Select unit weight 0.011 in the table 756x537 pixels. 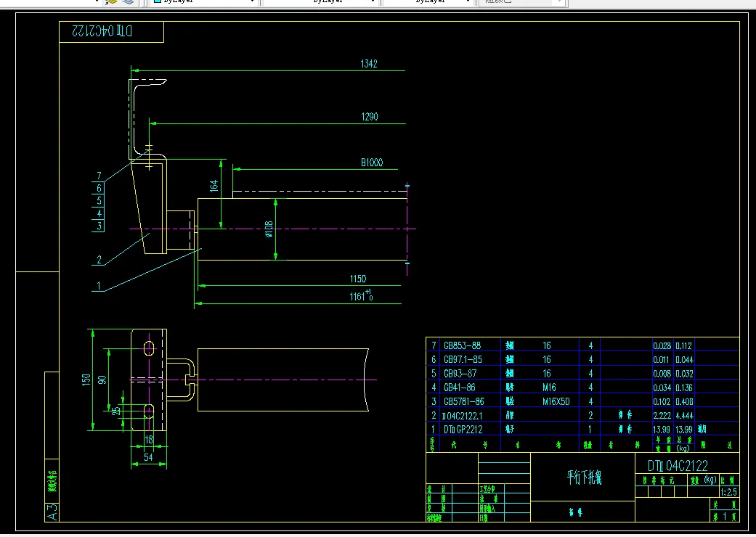[x=662, y=360]
